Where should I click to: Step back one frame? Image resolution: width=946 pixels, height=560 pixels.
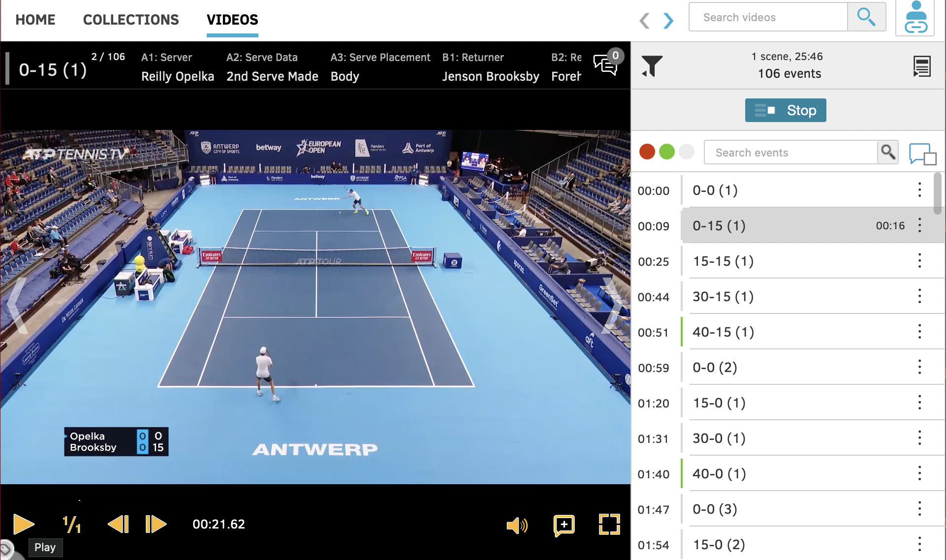point(118,525)
